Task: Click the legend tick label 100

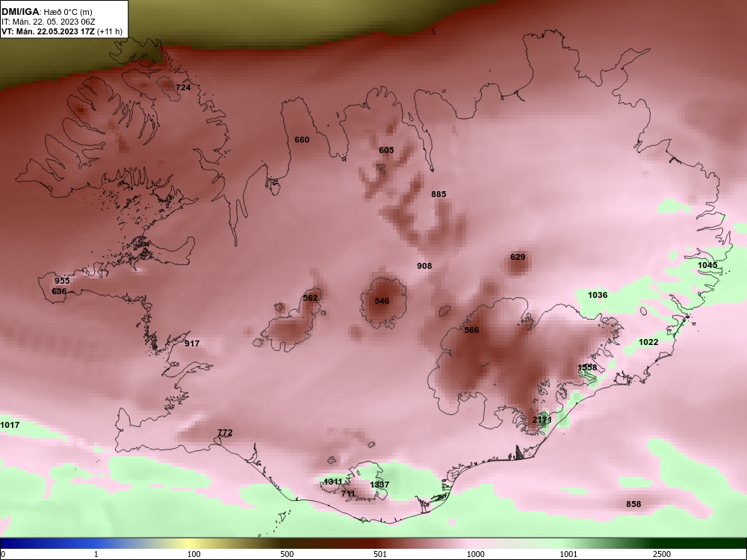Action: [x=194, y=554]
